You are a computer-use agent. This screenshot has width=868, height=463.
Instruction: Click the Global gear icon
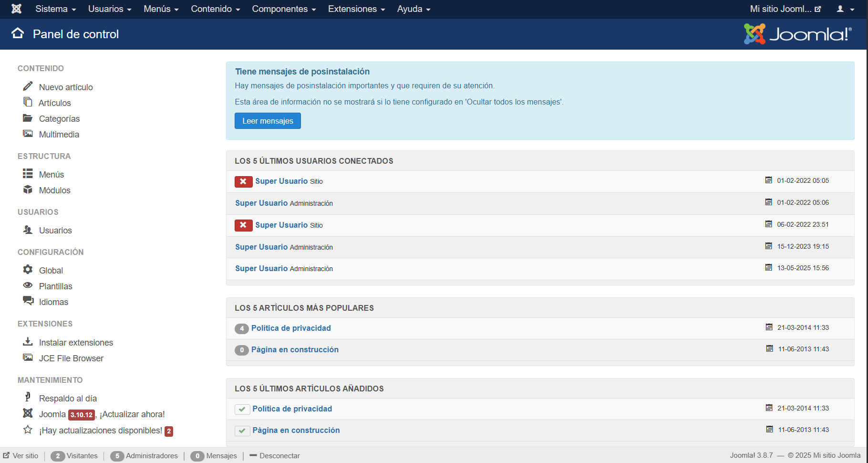[28, 269]
